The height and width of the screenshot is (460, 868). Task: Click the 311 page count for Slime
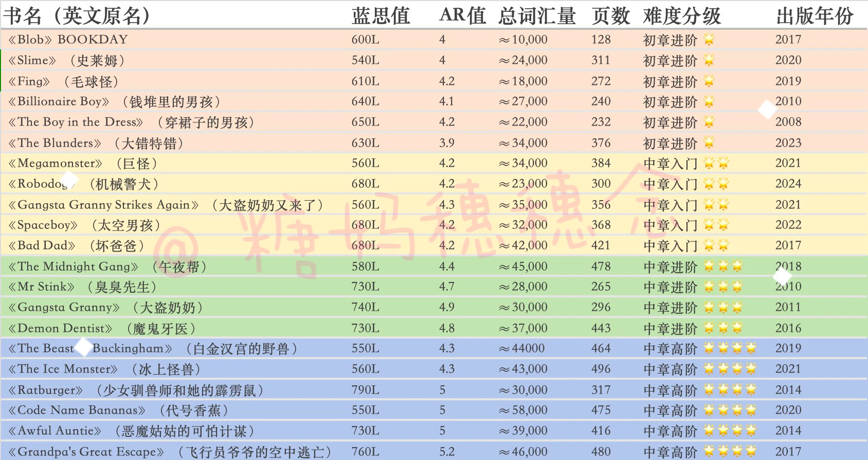point(601,60)
